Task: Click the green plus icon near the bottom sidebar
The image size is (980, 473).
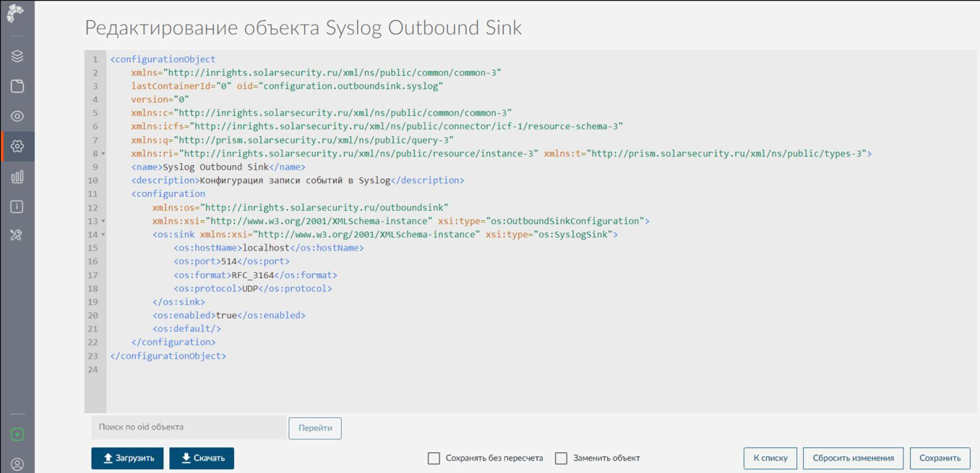Action: tap(17, 435)
